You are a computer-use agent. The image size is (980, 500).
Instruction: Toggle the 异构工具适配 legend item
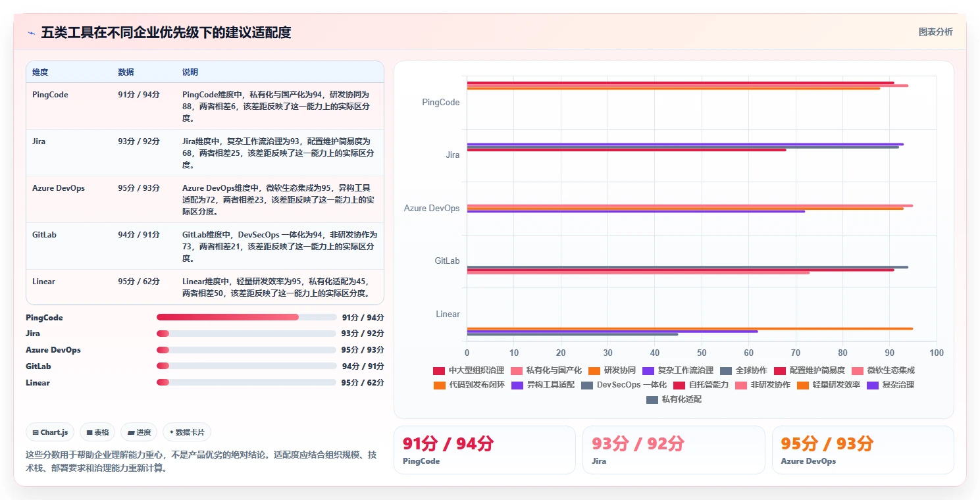(x=543, y=385)
